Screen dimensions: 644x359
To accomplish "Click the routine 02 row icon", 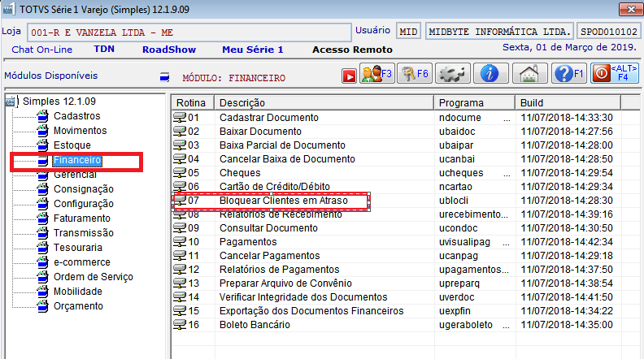I will click(180, 132).
